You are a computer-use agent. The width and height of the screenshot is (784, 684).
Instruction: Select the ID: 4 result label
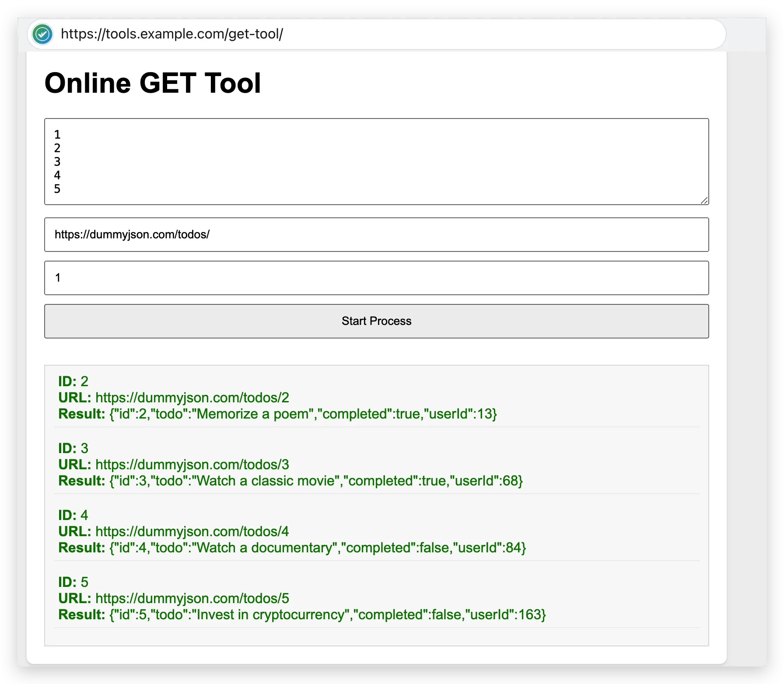click(x=73, y=515)
